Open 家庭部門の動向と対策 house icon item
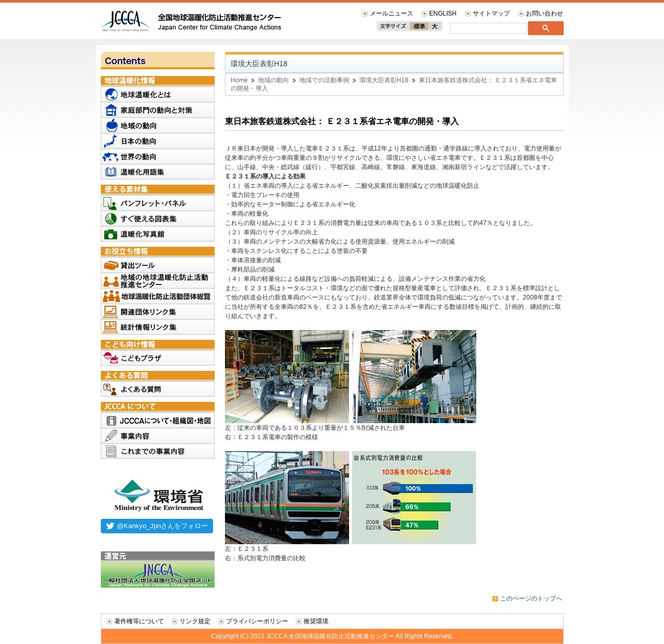Viewport: 664px width, 644px height. 158,110
